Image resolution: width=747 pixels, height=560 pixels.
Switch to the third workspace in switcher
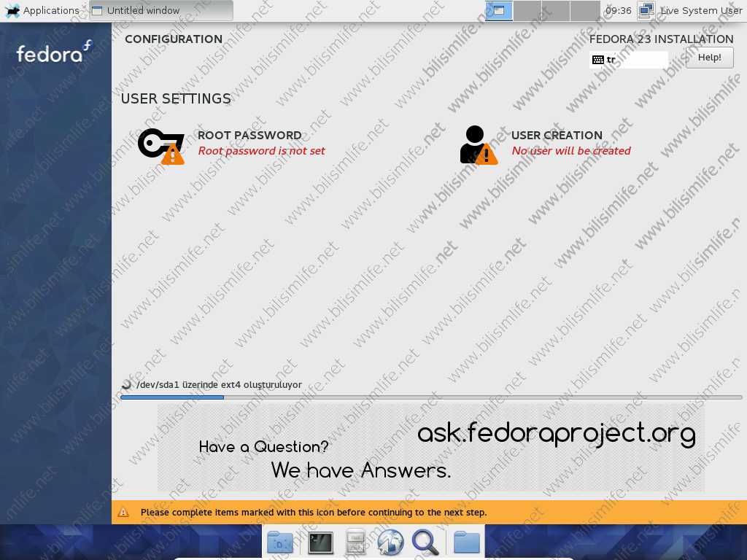point(556,10)
